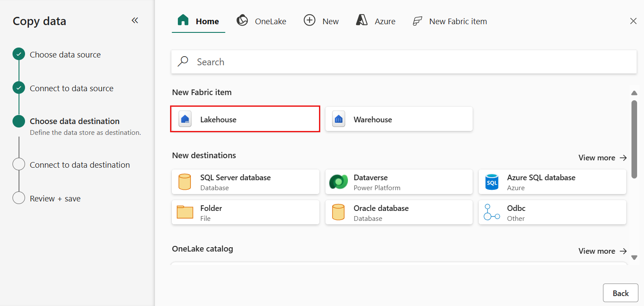Screen dimensions: 644x306
Task: Go to Choose data source step
Action: coord(65,55)
